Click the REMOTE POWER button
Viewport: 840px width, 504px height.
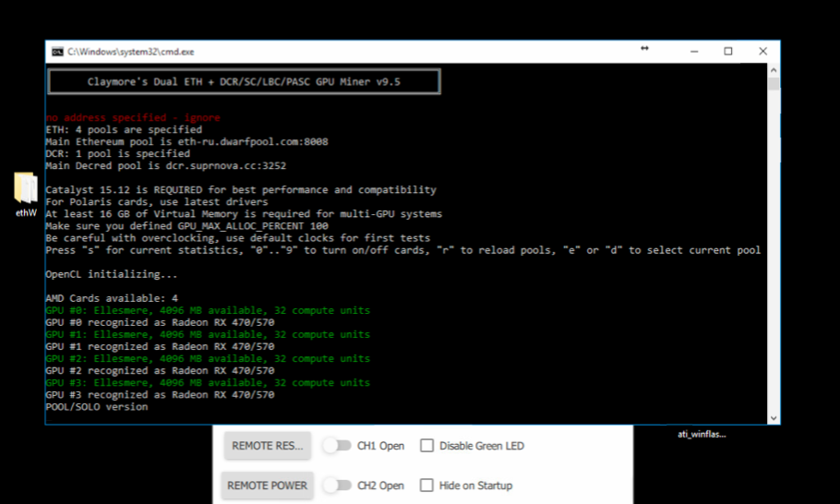click(268, 486)
